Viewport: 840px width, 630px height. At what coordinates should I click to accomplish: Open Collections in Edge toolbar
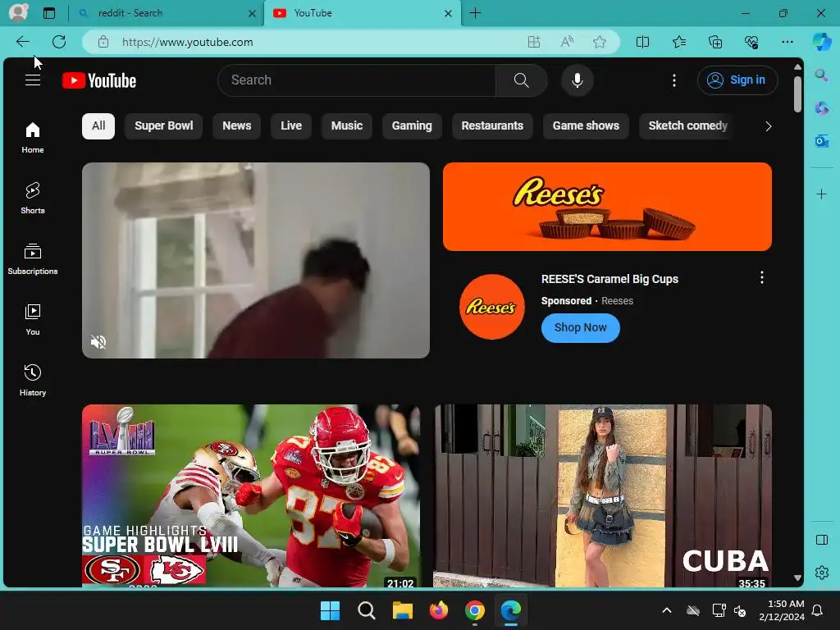click(715, 42)
